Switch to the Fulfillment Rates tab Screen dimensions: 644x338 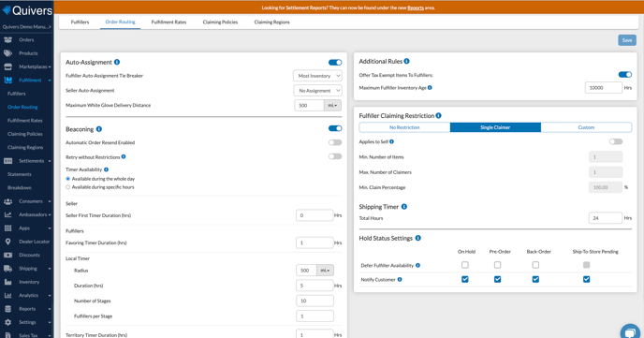(168, 22)
